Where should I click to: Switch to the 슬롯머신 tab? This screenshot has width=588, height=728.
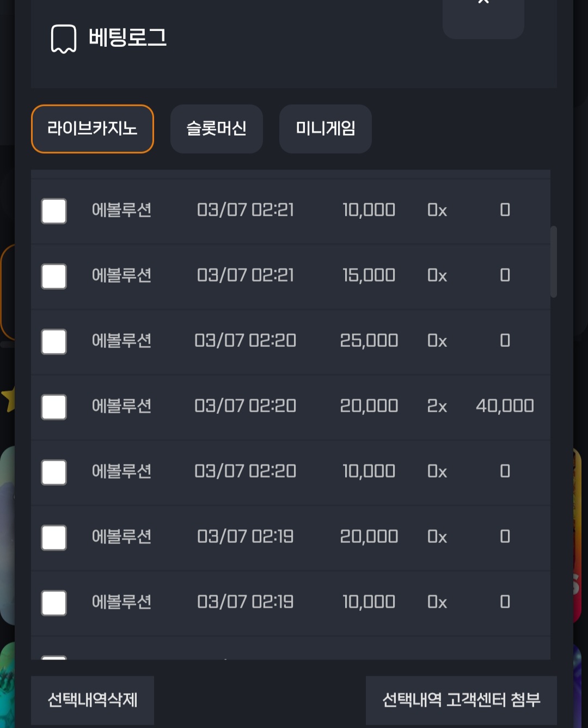tap(217, 129)
